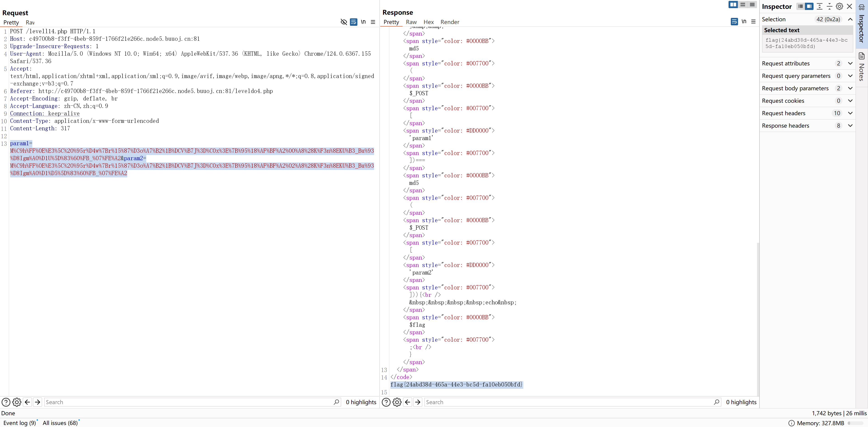The height and width of the screenshot is (427, 868).
Task: Open Request panel hamburger options menu
Action: pyautogui.click(x=373, y=22)
